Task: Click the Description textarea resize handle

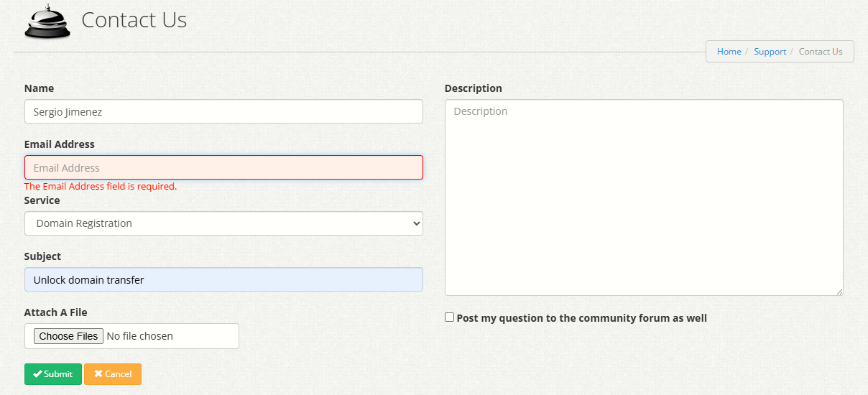Action: coord(839,291)
